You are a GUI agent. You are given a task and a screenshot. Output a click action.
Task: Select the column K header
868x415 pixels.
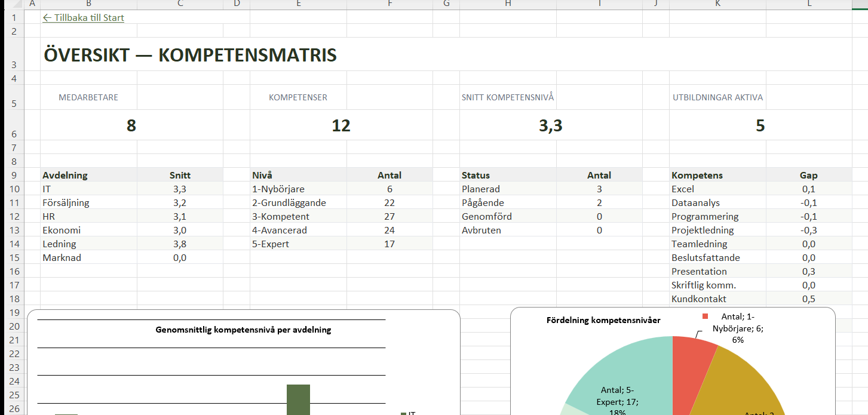click(717, 4)
